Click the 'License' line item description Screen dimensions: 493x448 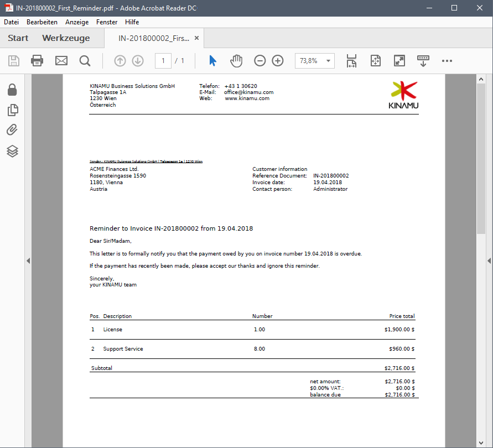(112, 330)
